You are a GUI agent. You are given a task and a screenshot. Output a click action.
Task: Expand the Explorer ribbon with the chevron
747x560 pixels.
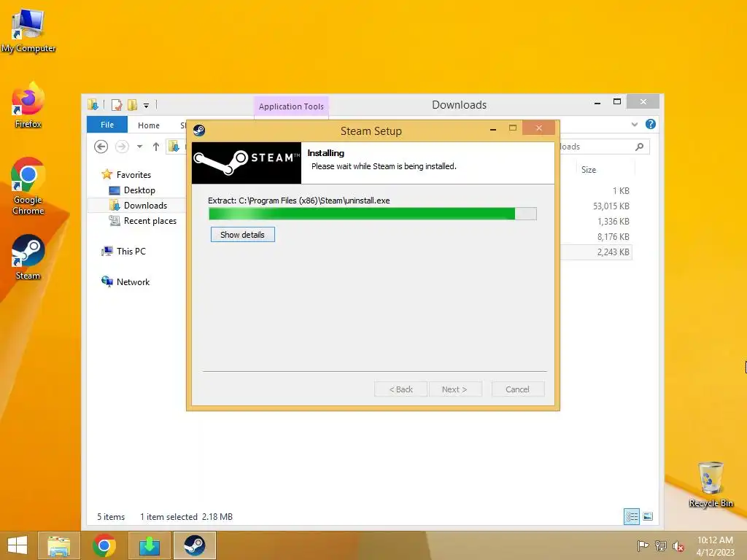635,124
